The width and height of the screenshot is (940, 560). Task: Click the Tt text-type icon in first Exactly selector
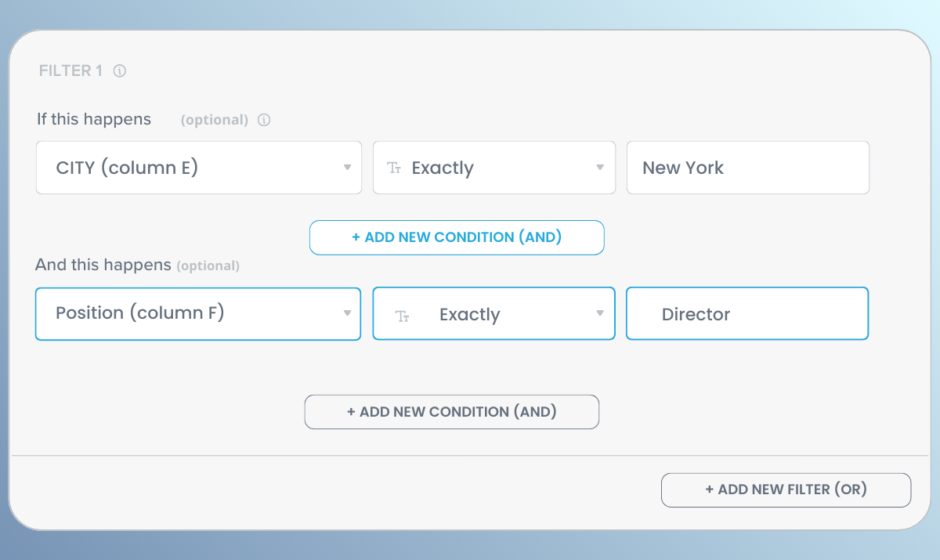(394, 168)
